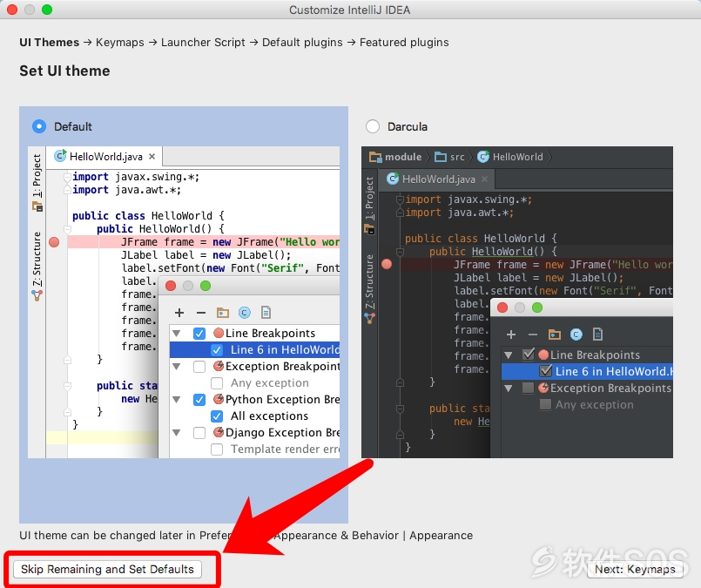Open the Z: Structure side tab in Default preview
Viewport: 701px width, 588px height.
point(37,260)
